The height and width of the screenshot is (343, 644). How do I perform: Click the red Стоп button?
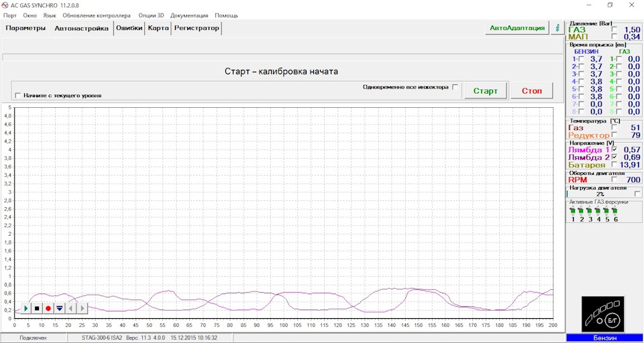[x=532, y=90]
